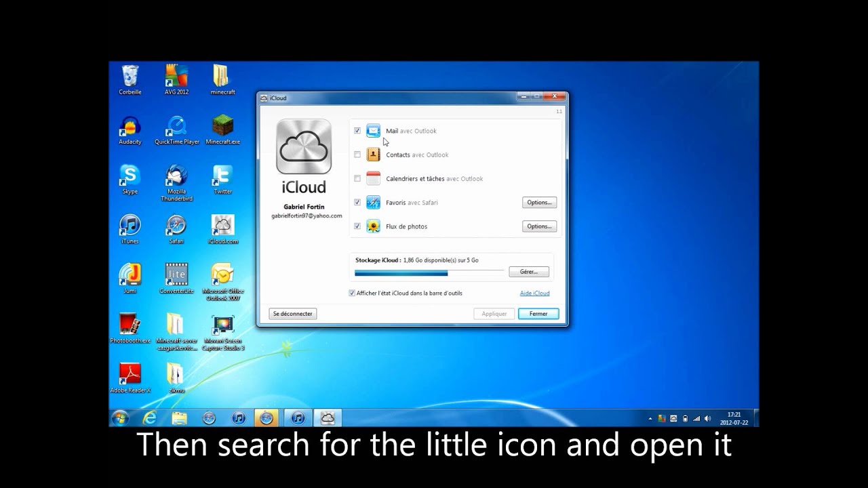868x488 pixels.
Task: Launch AVG 2012 from the desktop
Action: pyautogui.click(x=176, y=79)
